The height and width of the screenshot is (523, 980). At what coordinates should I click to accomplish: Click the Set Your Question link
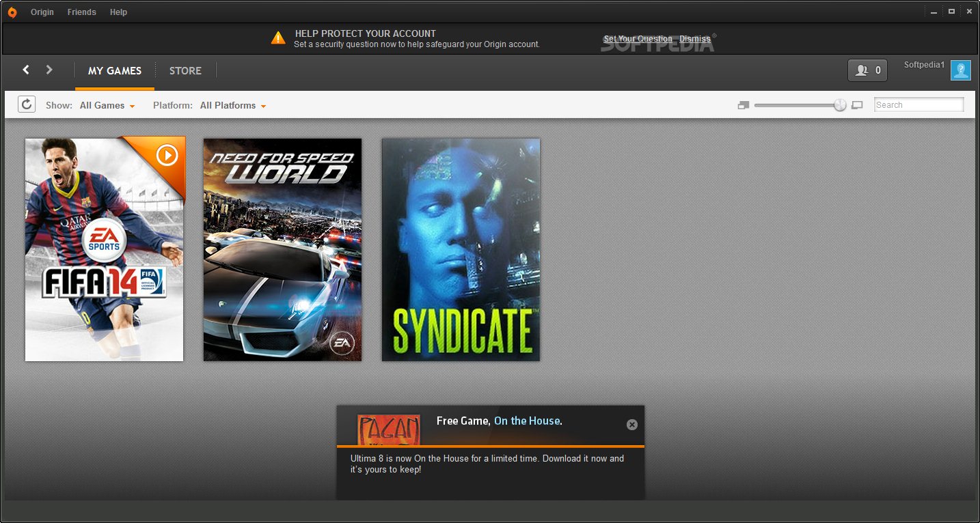click(638, 39)
